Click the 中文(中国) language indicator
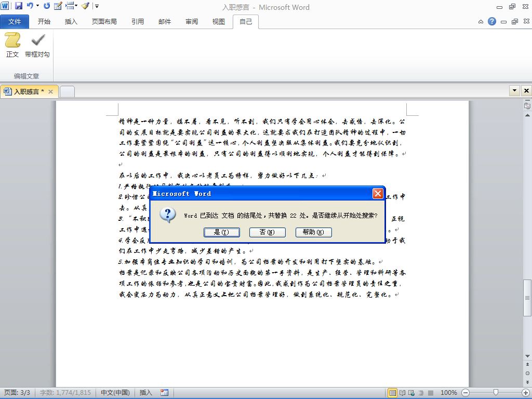 coord(115,393)
